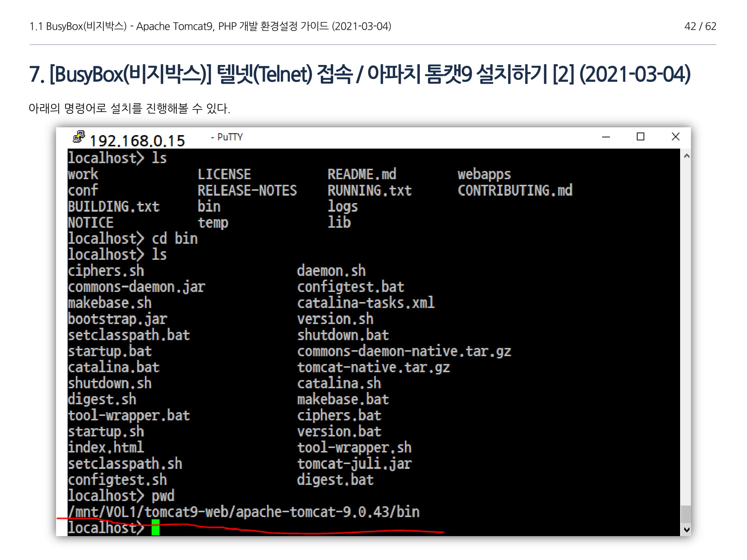Click the 'cd bin' command line

(x=174, y=239)
